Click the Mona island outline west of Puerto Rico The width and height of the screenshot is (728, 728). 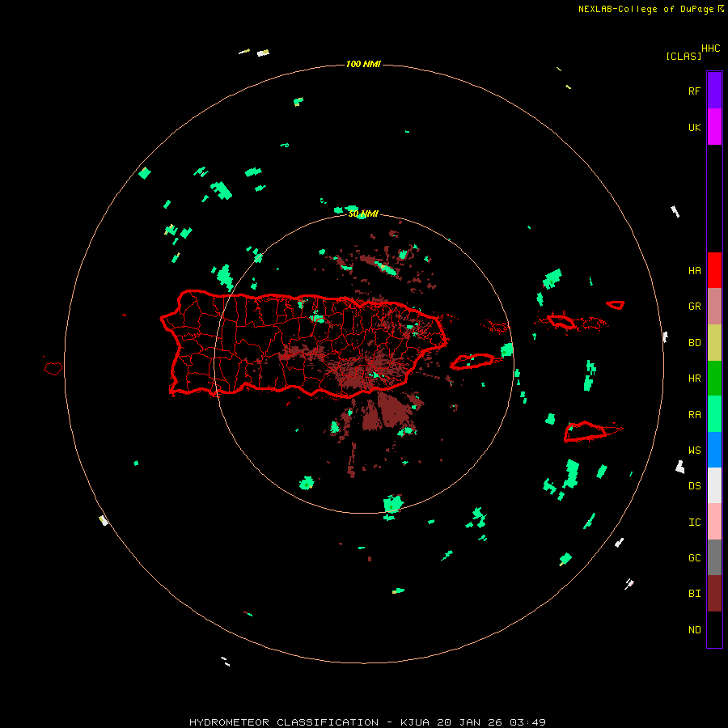click(x=53, y=368)
